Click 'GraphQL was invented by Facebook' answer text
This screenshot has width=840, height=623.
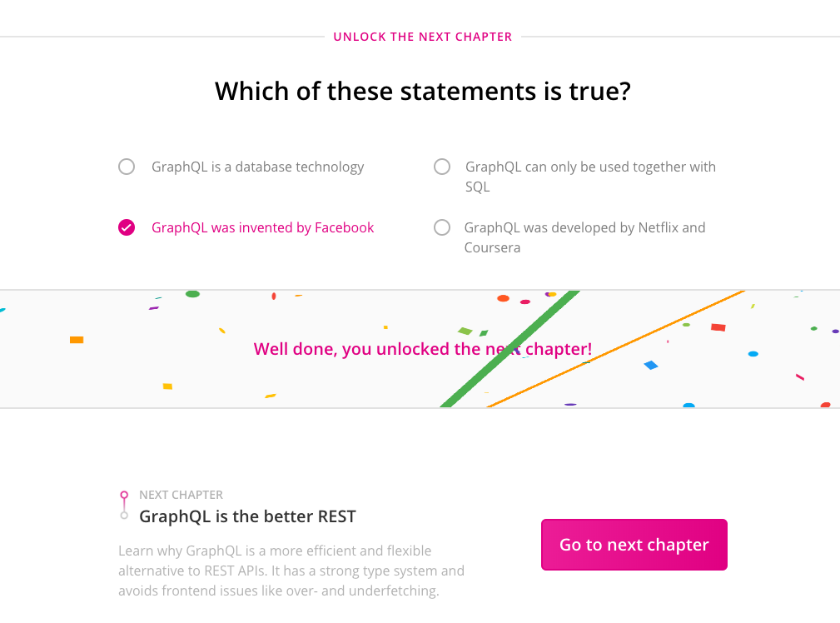(262, 228)
